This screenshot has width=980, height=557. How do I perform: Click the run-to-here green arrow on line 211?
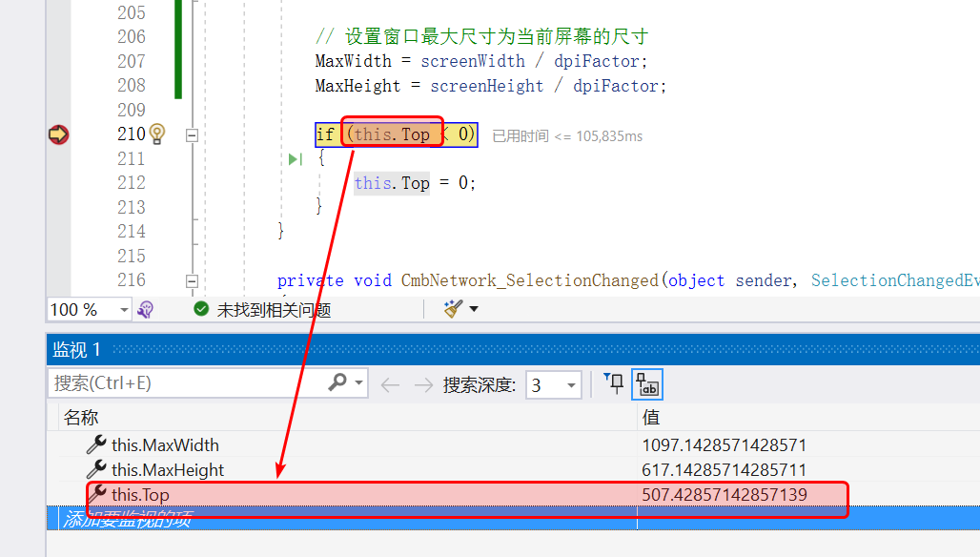[x=296, y=159]
